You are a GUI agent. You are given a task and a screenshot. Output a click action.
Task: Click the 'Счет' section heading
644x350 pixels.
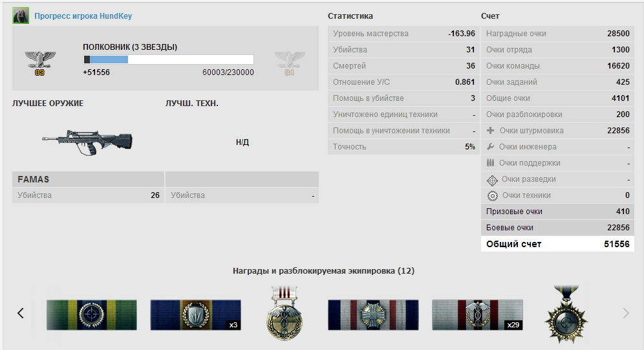[490, 16]
